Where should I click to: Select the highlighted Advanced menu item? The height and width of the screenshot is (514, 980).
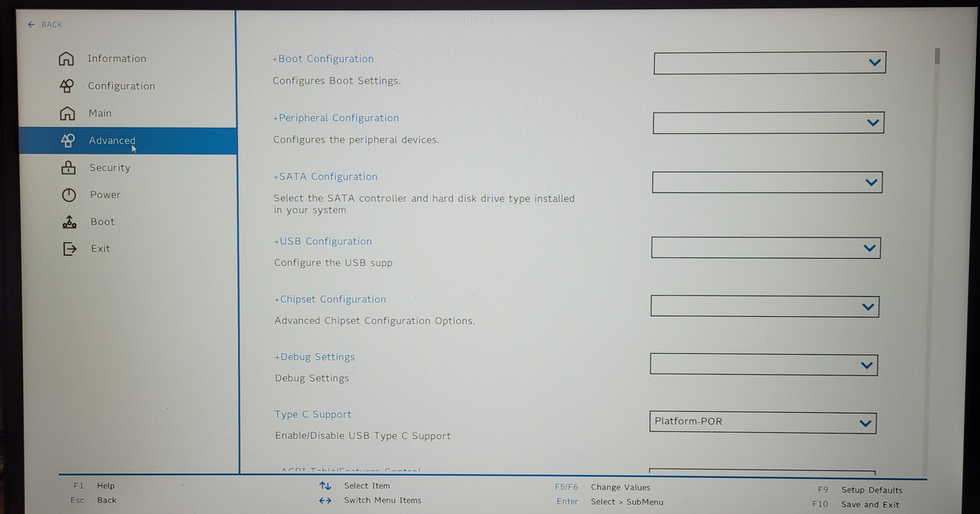[x=128, y=141]
